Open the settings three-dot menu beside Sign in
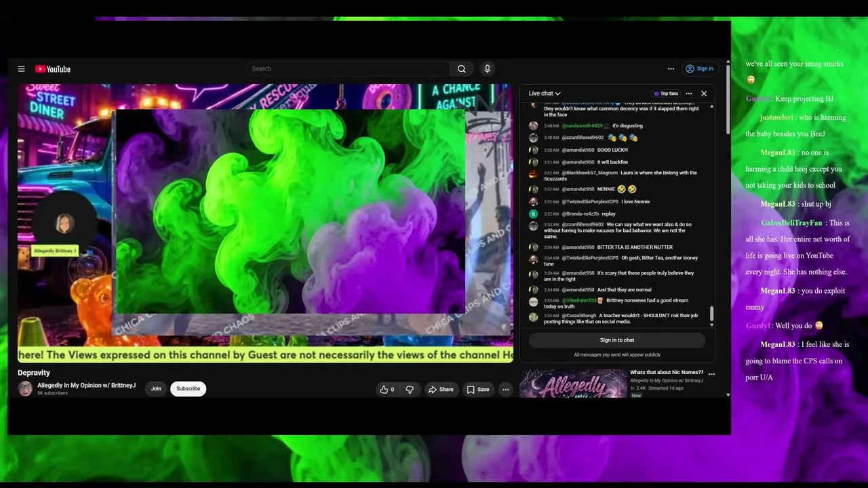The image size is (868, 488). pyautogui.click(x=671, y=68)
